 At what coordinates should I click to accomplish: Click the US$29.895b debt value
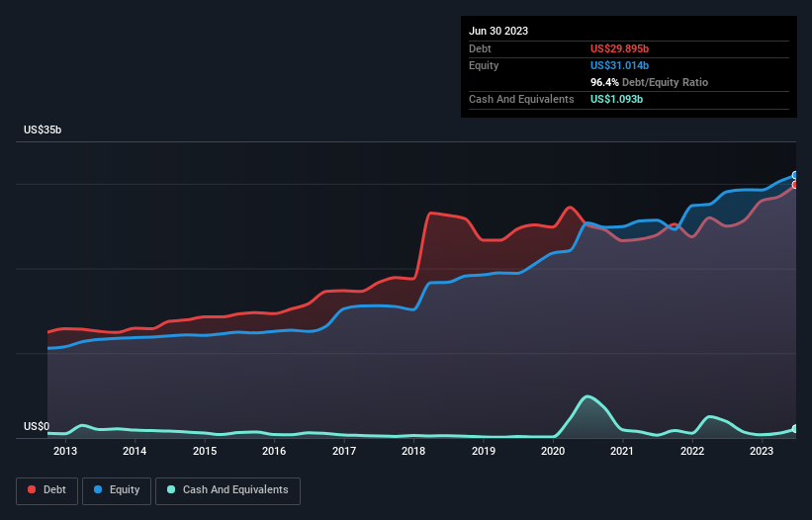pos(619,48)
